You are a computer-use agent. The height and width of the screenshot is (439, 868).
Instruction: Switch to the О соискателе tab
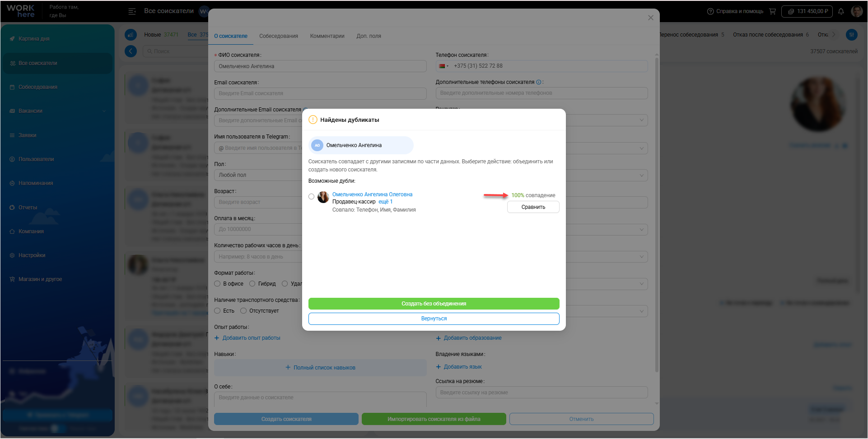coord(231,36)
